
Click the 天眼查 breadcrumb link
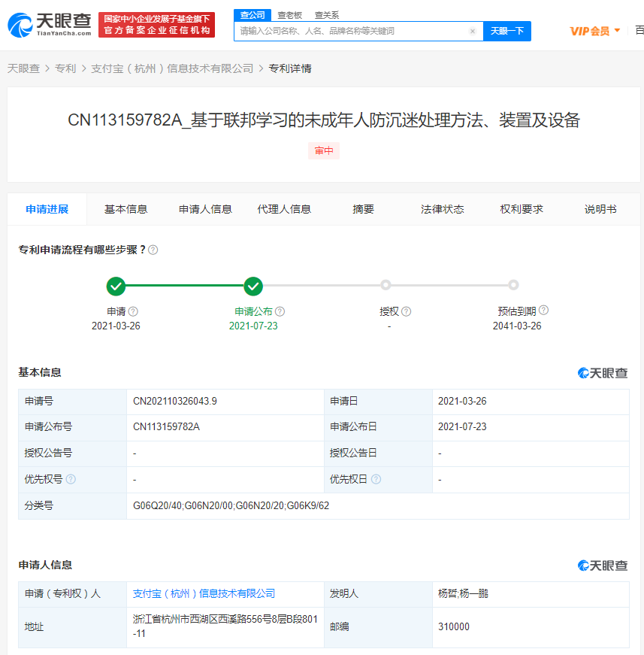click(x=23, y=68)
